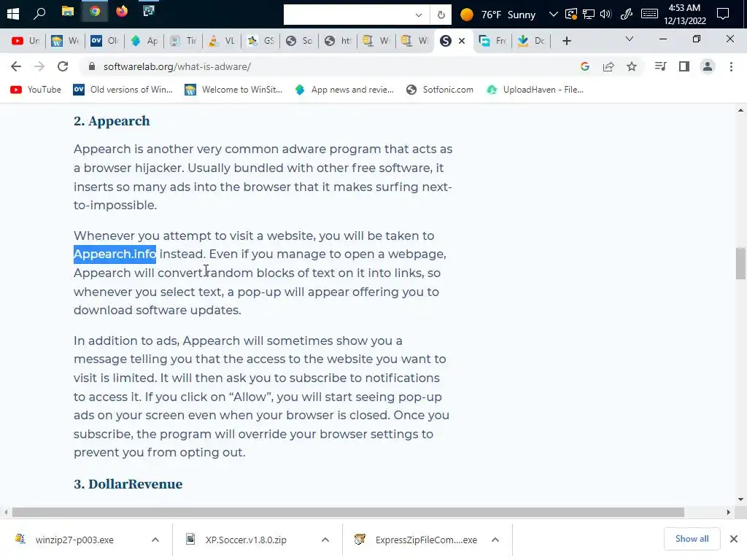Expand winzip27-p003.exe download options

point(155,540)
